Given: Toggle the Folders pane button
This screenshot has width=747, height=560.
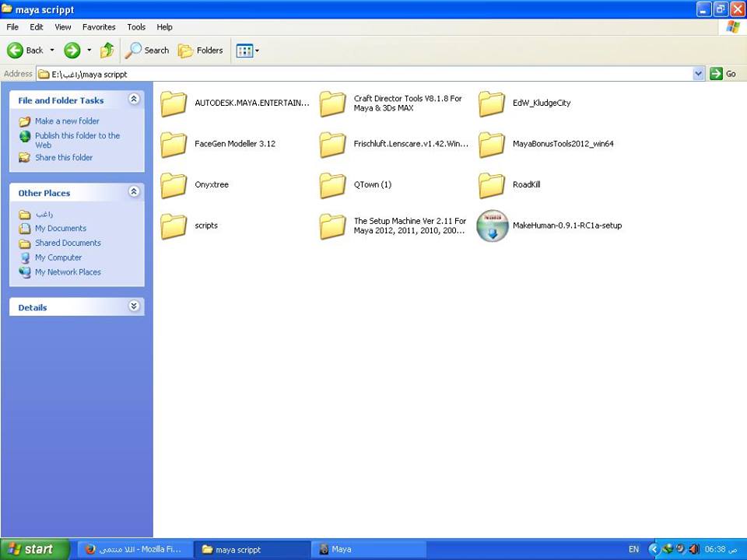Looking at the screenshot, I should pyautogui.click(x=201, y=50).
